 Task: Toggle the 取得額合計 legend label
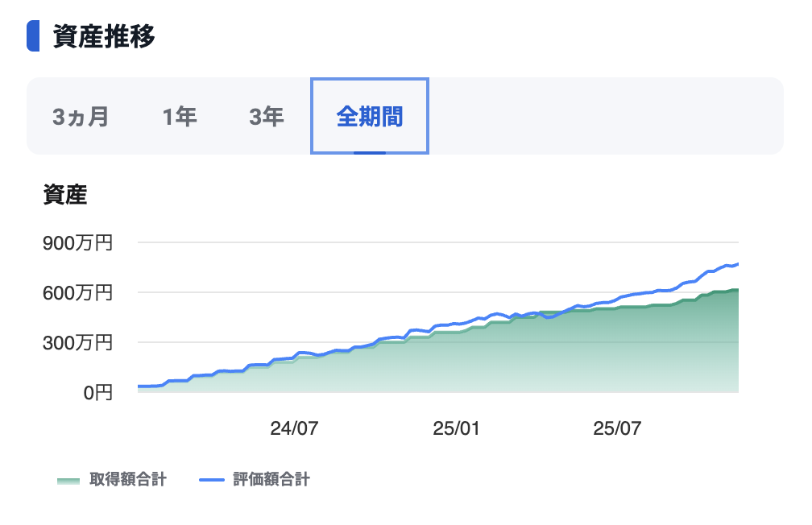(x=127, y=480)
